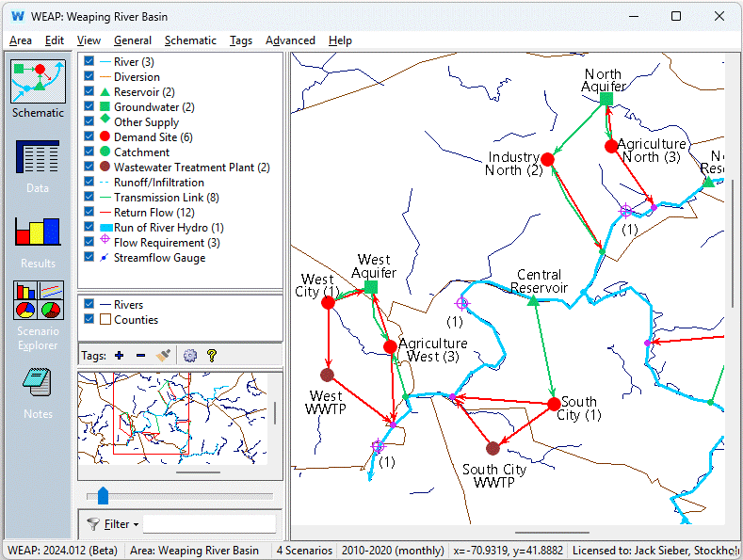
Task: Click the map zoom slider handle
Action: [x=103, y=496]
